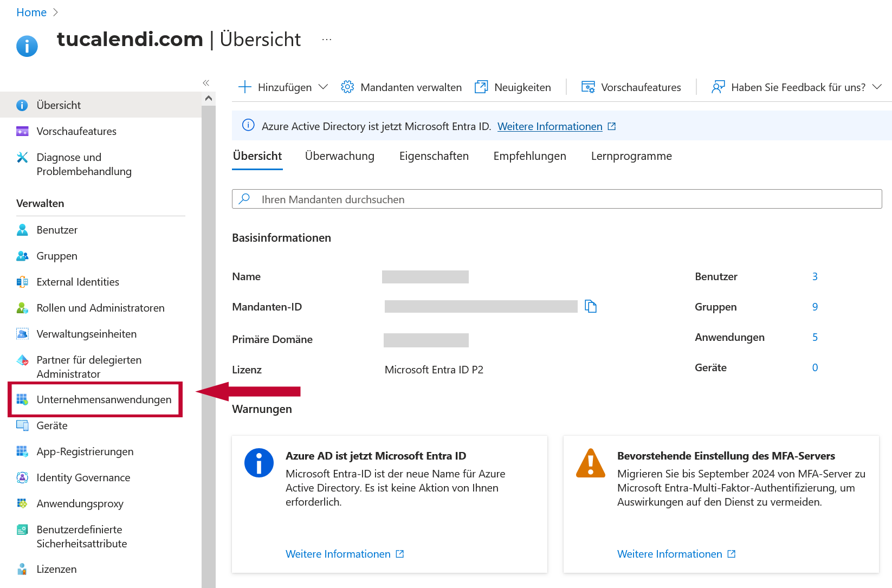Click Haben Sie Feedback für uns button
The width and height of the screenshot is (892, 588).
point(797,87)
